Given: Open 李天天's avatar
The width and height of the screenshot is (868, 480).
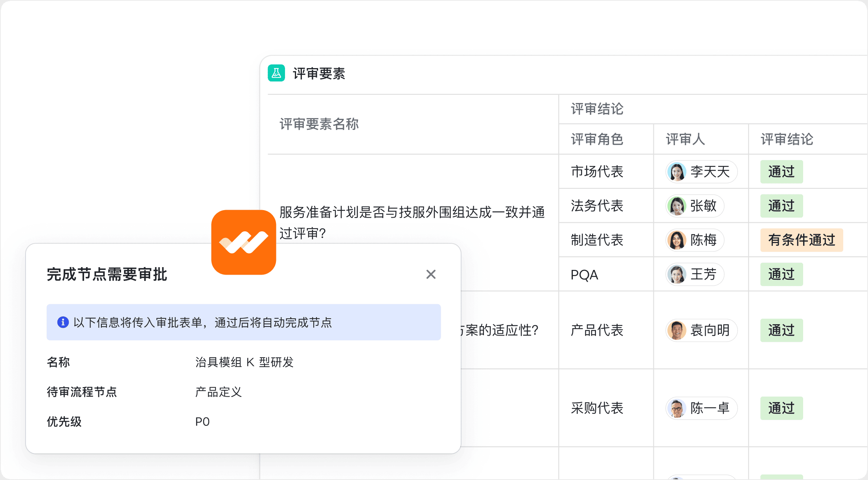Looking at the screenshot, I should pos(677,172).
